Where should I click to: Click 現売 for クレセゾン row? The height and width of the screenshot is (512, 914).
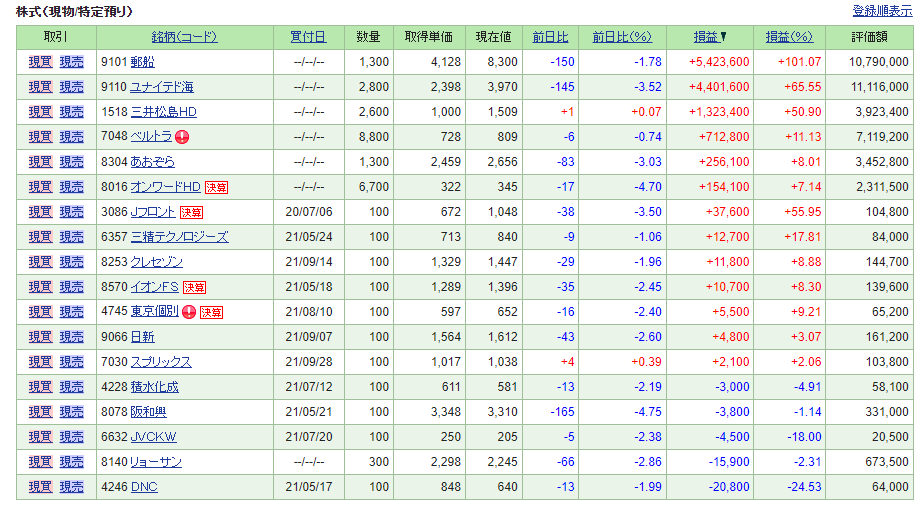(72, 262)
